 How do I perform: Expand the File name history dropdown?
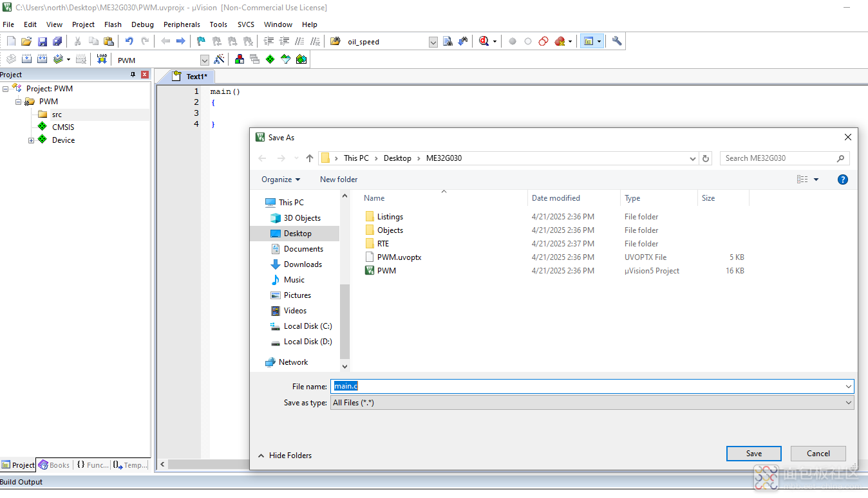coord(848,386)
